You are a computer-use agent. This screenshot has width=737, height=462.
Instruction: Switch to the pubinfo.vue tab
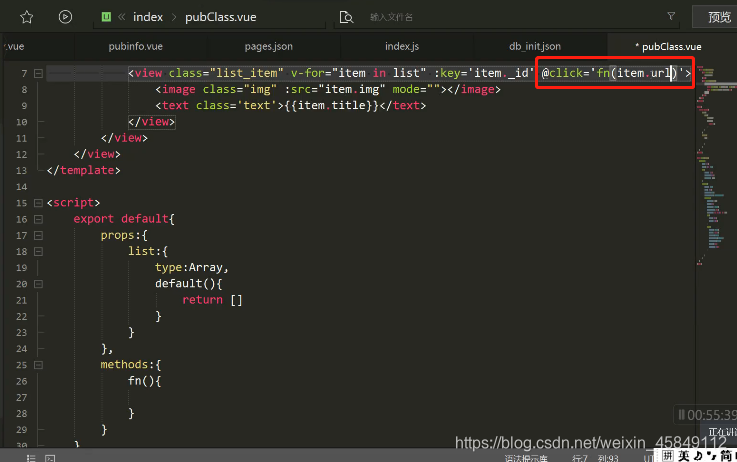coord(135,47)
